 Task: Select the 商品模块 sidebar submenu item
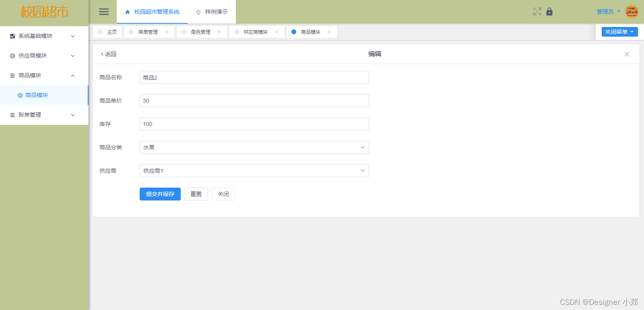tap(44, 95)
